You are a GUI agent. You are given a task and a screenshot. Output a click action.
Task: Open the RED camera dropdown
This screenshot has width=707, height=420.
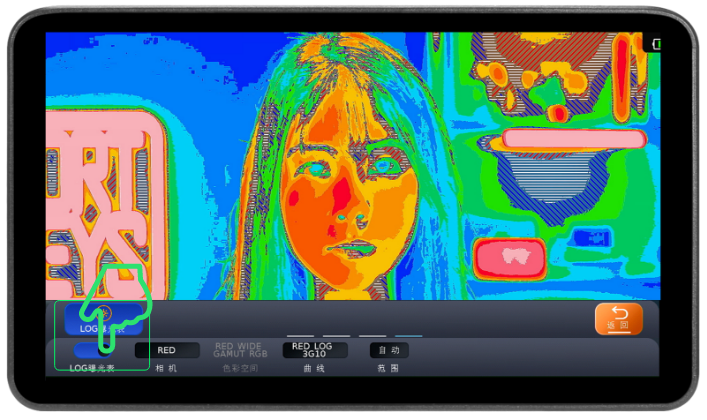167,350
